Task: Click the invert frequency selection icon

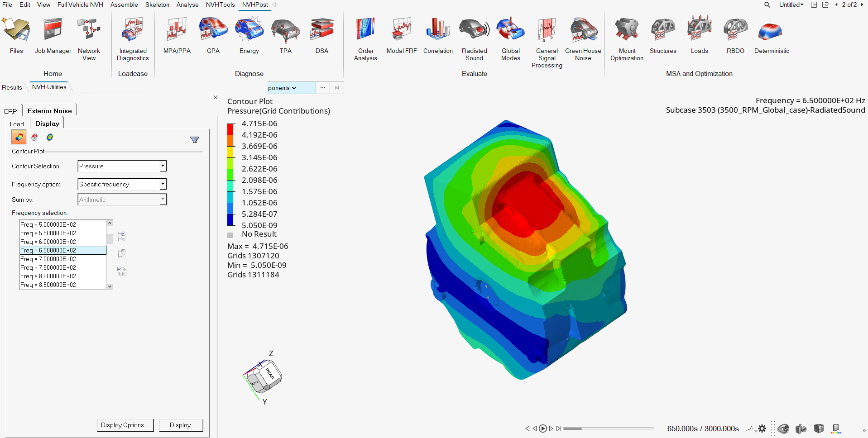Action: coord(121,271)
